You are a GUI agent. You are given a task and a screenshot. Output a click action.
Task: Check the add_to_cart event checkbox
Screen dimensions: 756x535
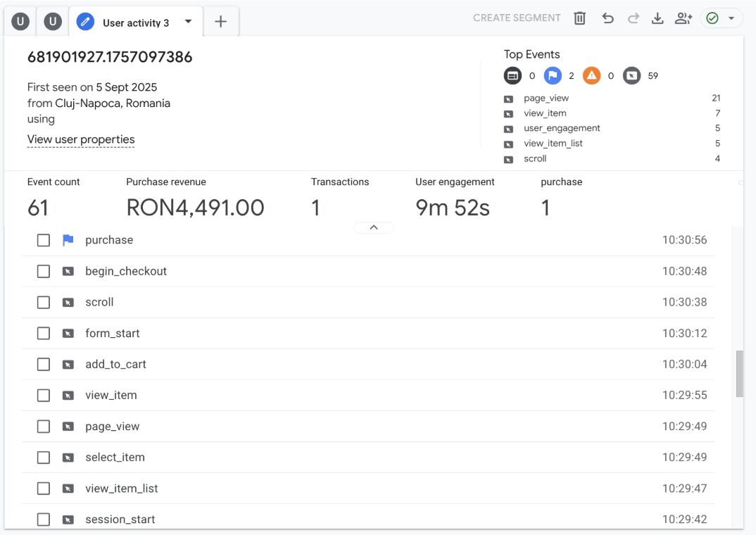tap(44, 365)
